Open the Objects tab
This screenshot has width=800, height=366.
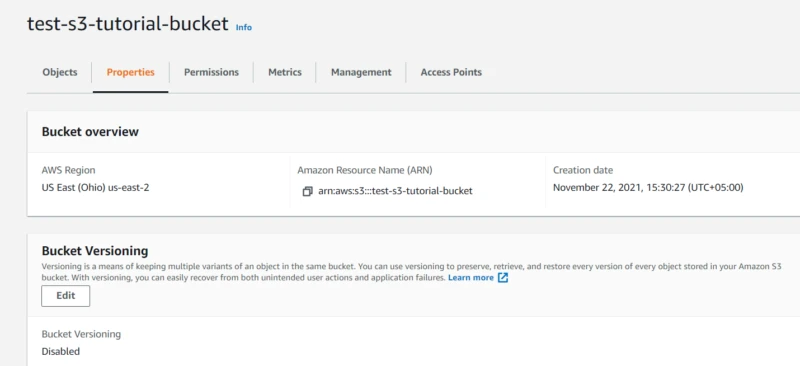click(60, 72)
